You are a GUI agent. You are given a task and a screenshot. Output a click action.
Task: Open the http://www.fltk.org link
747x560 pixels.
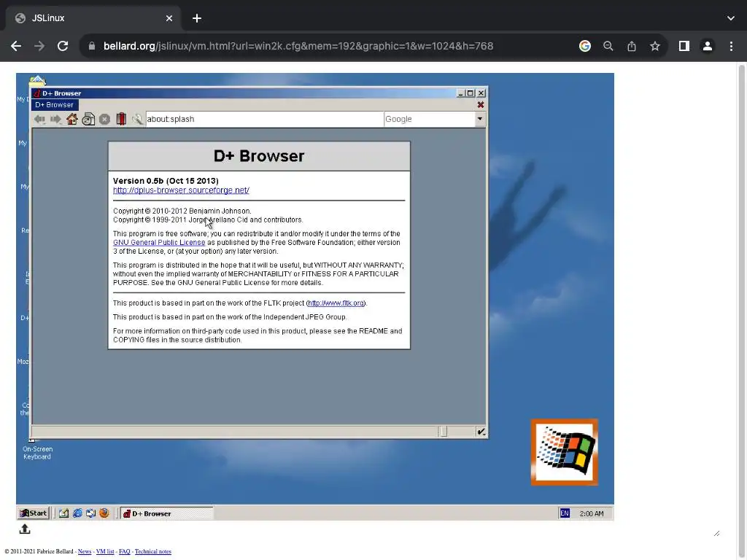coord(336,303)
